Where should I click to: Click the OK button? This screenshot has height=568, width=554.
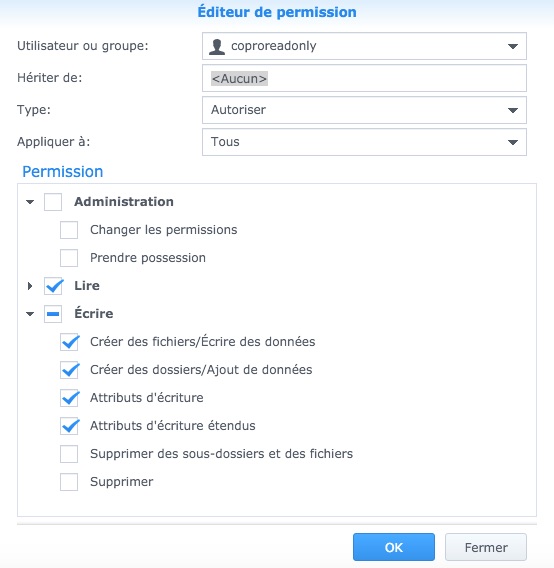(x=394, y=547)
